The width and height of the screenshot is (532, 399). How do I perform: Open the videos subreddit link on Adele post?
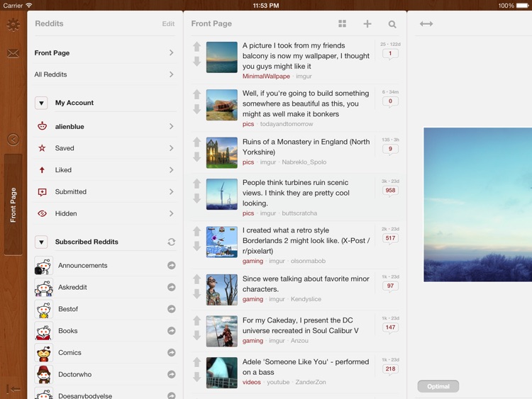(251, 382)
